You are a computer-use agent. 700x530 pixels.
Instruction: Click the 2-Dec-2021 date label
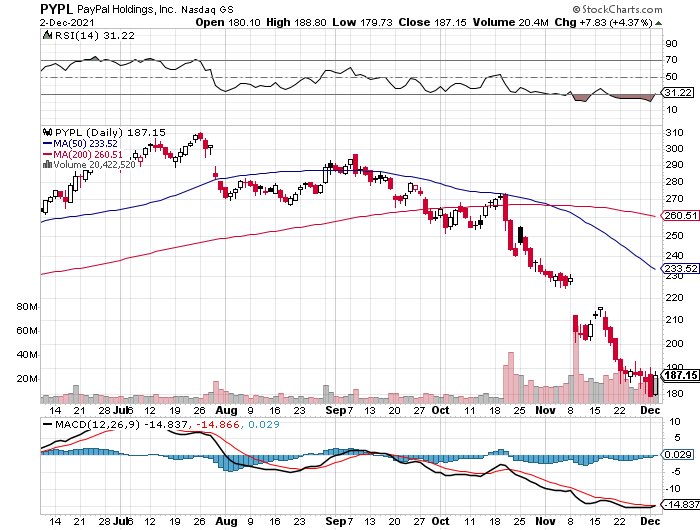(x=67, y=22)
